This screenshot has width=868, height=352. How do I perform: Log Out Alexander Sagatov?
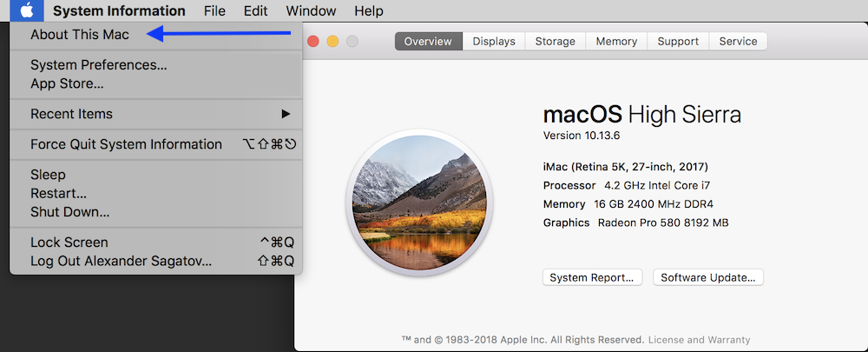(121, 261)
